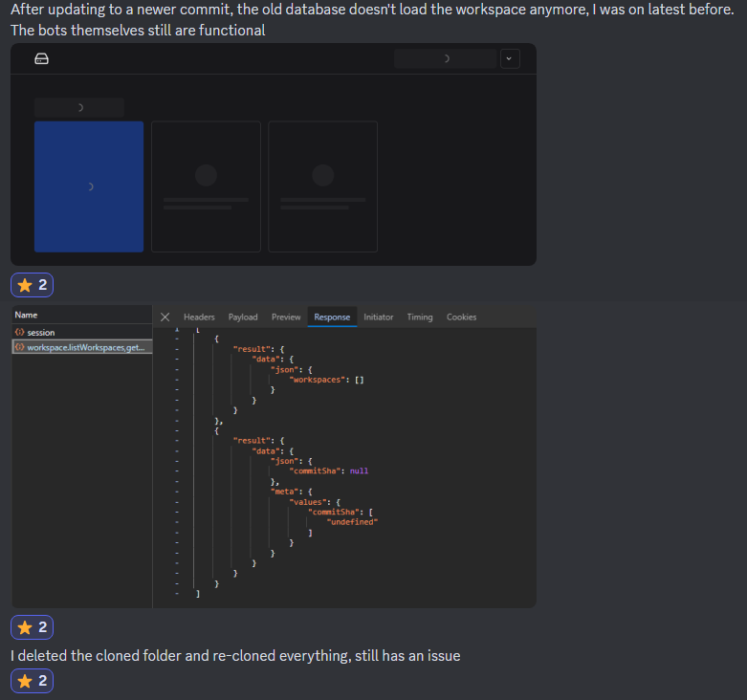Collapse the second "result" fold marker

(x=177, y=441)
